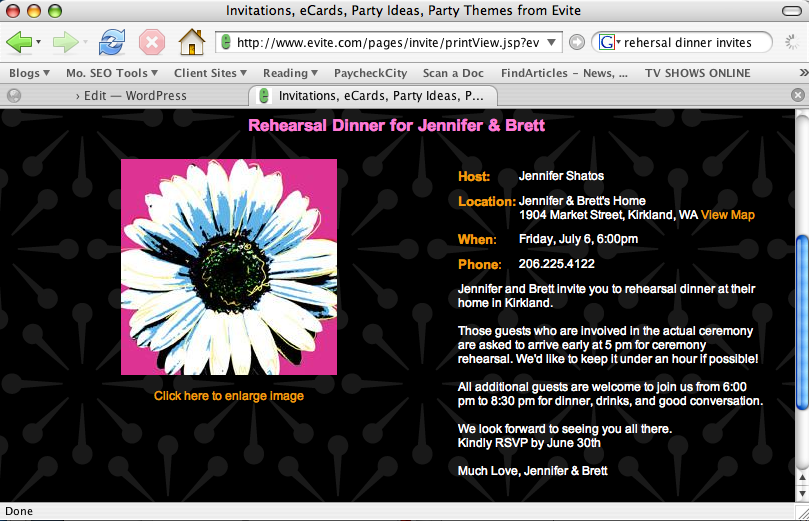Screen dimensions: 809x521
Task: Click the Go button beside the URL bar
Action: 577,43
